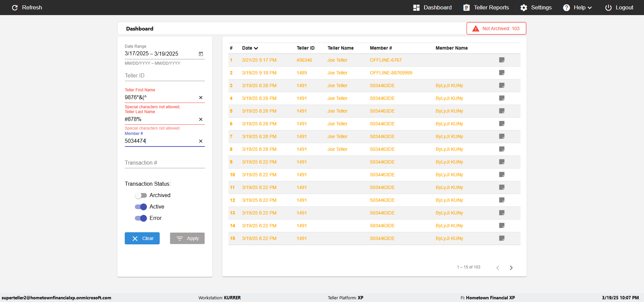Click the note icon in row 1
The height and width of the screenshot is (302, 644).
pos(502,60)
